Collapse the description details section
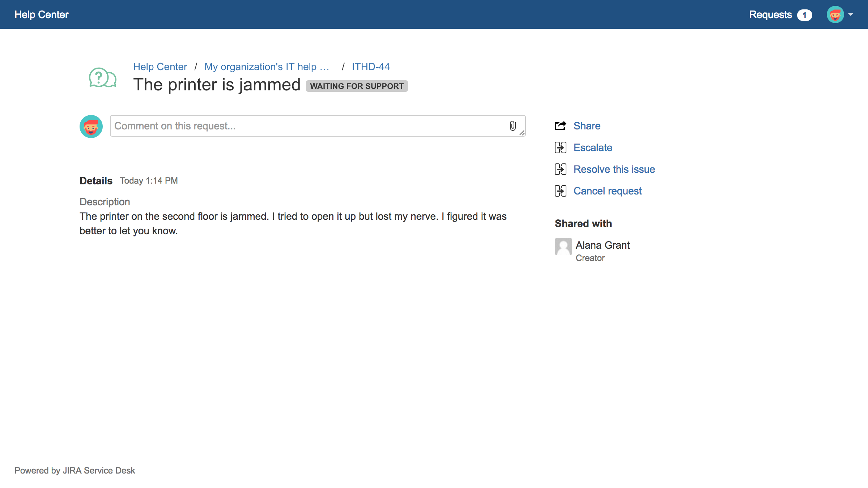 click(x=96, y=180)
